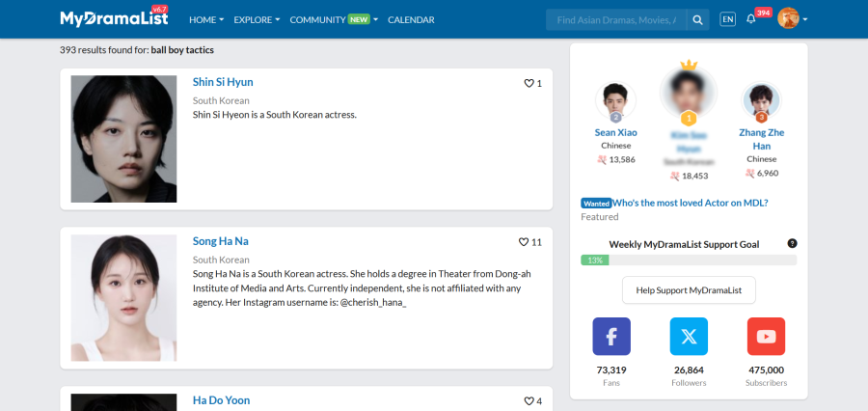The image size is (868, 411).
Task: Click the v6.7 version badge
Action: point(159,9)
